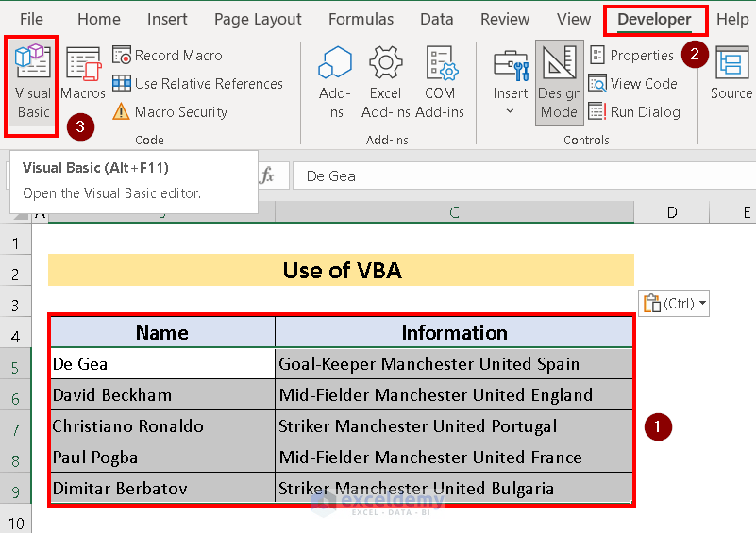Viewport: 756px width, 533px height.
Task: Click the Use of VBA title cell
Action: 341,270
